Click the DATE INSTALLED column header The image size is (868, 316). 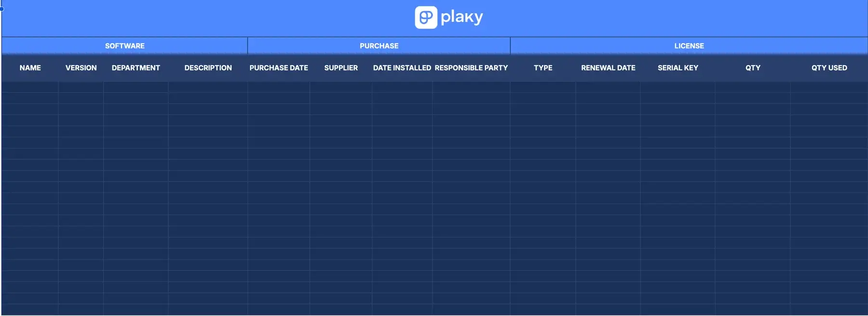coord(402,68)
